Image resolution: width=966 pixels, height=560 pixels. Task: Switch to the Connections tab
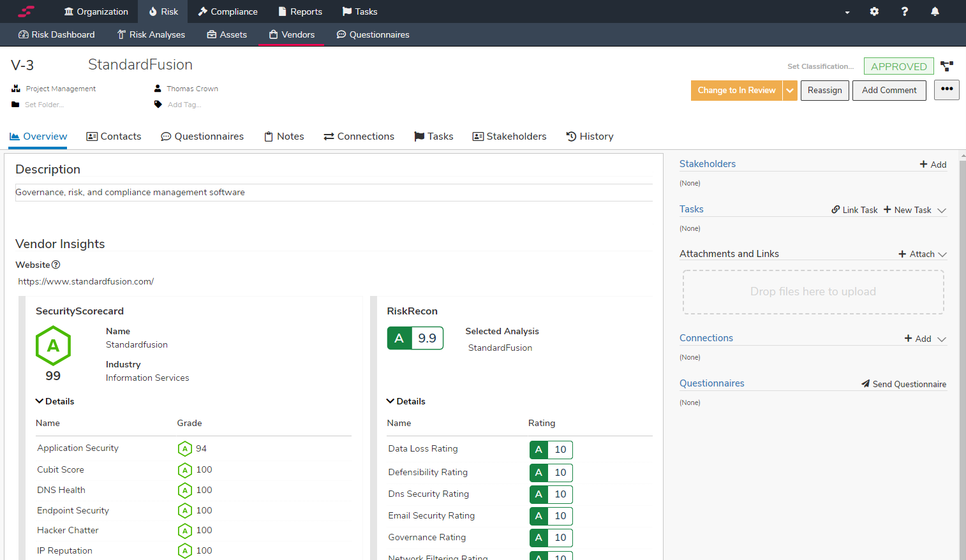[x=359, y=136]
